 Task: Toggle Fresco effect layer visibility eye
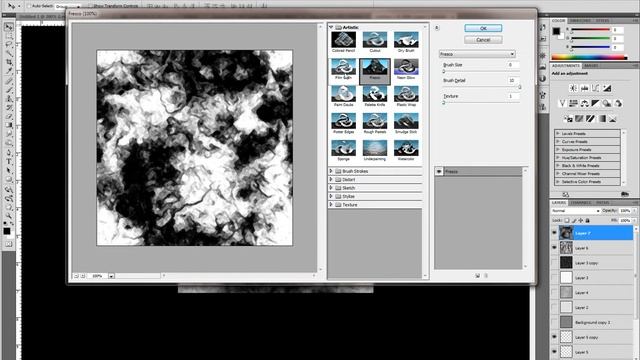pyautogui.click(x=439, y=171)
